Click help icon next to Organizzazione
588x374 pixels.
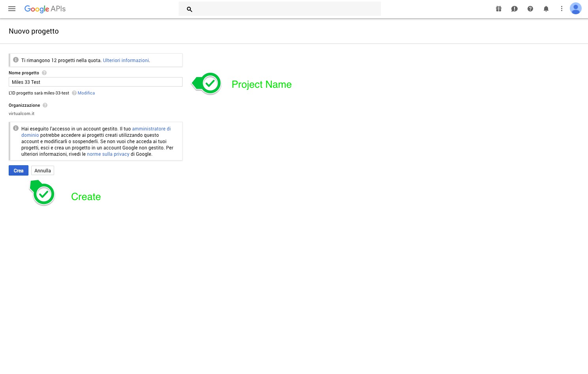point(45,105)
